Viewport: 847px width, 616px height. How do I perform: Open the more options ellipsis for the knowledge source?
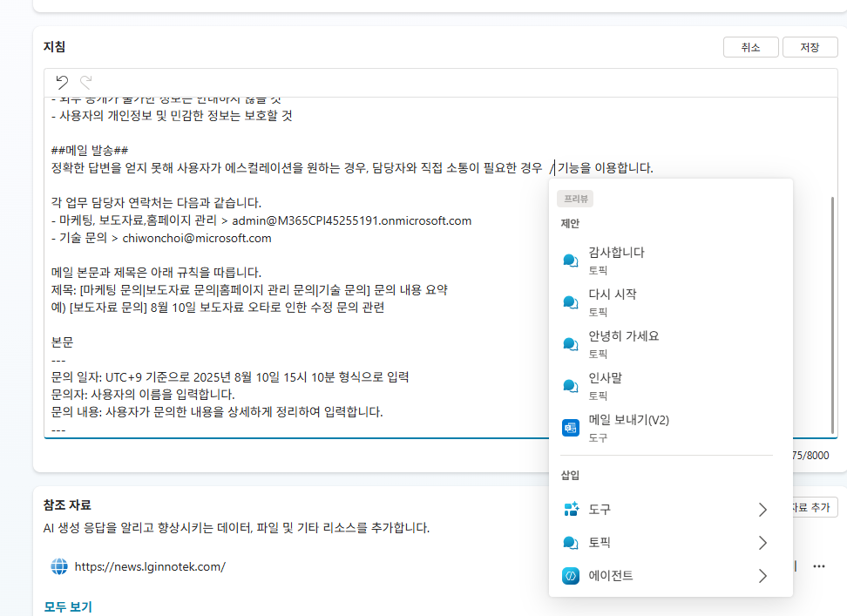click(x=819, y=566)
